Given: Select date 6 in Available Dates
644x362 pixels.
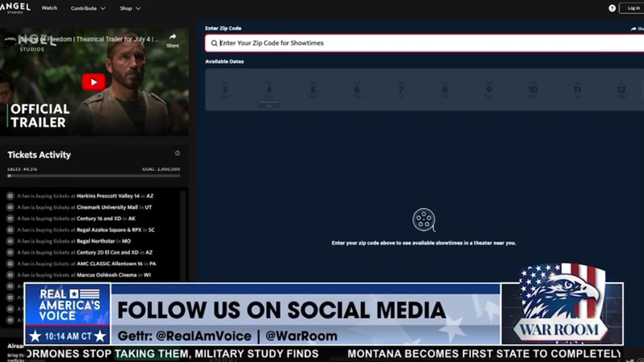Looking at the screenshot, I should [x=357, y=89].
